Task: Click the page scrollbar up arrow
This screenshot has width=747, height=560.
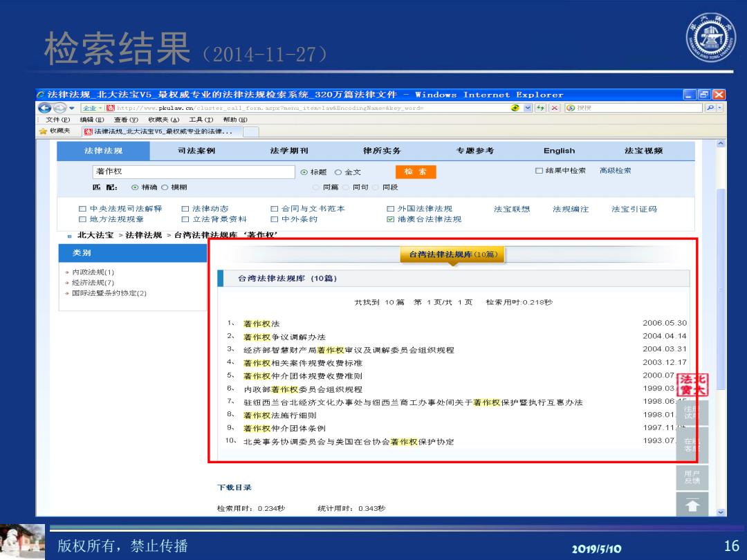Action: tap(721, 144)
